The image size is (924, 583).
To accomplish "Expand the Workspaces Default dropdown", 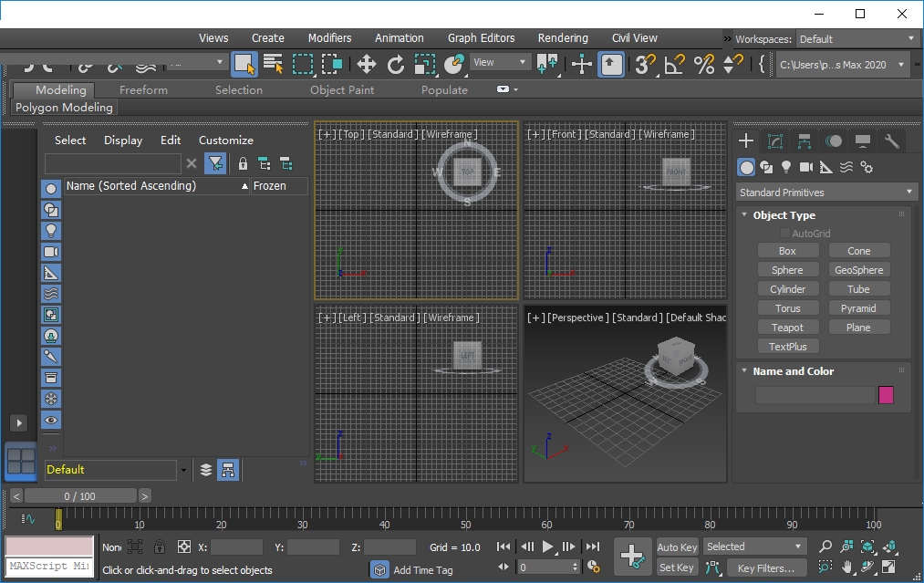I will point(857,39).
